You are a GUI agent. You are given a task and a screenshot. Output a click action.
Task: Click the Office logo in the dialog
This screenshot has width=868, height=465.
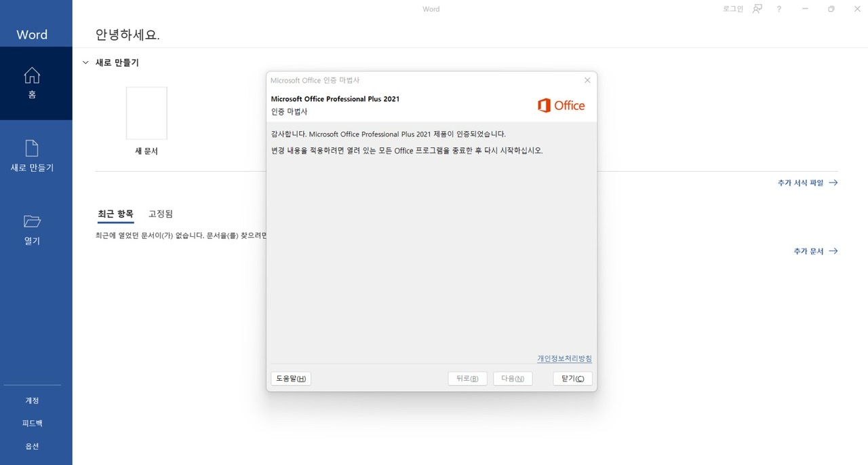click(561, 105)
